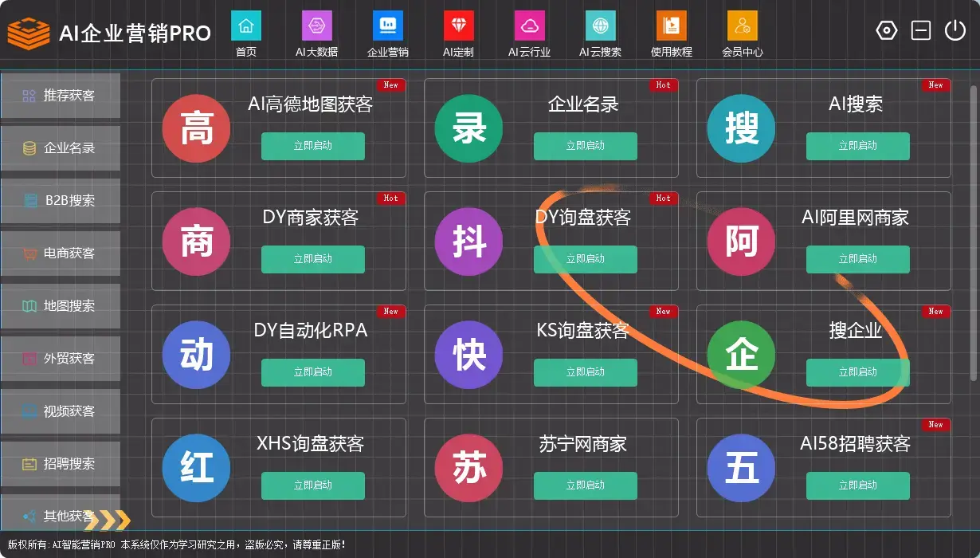Viewport: 980px width, 558px height.
Task: Click the power exit icon
Action: click(955, 31)
